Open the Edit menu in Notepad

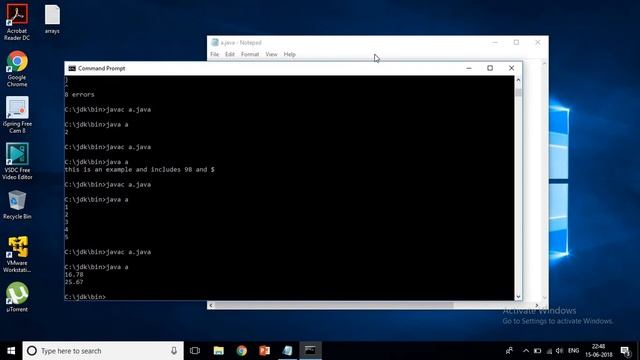(230, 54)
